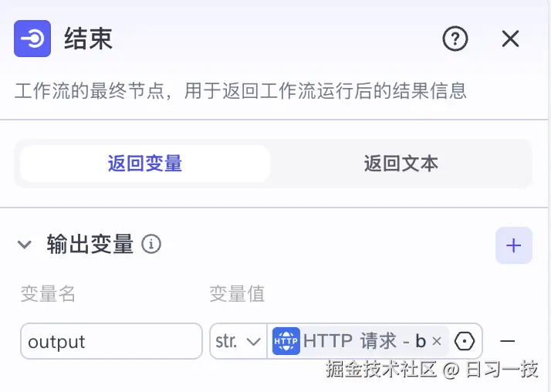This screenshot has width=551, height=392.
Task: Open the str. type dropdown
Action: (x=238, y=341)
